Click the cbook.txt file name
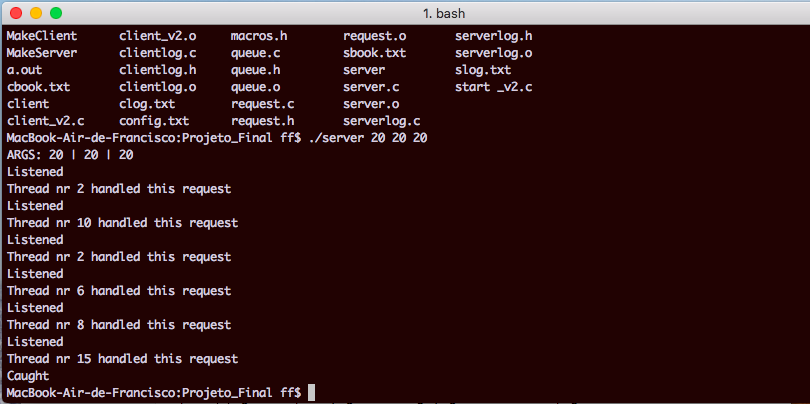This screenshot has width=810, height=404. point(38,87)
